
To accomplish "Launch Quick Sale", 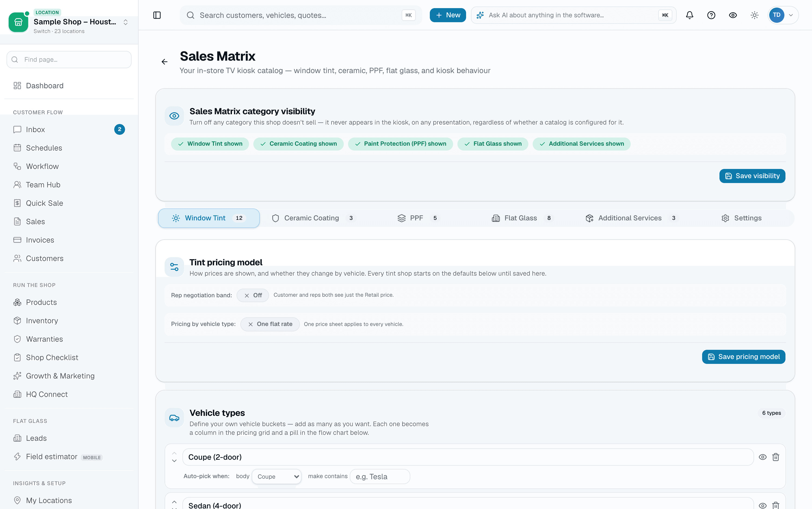I will coord(69,203).
